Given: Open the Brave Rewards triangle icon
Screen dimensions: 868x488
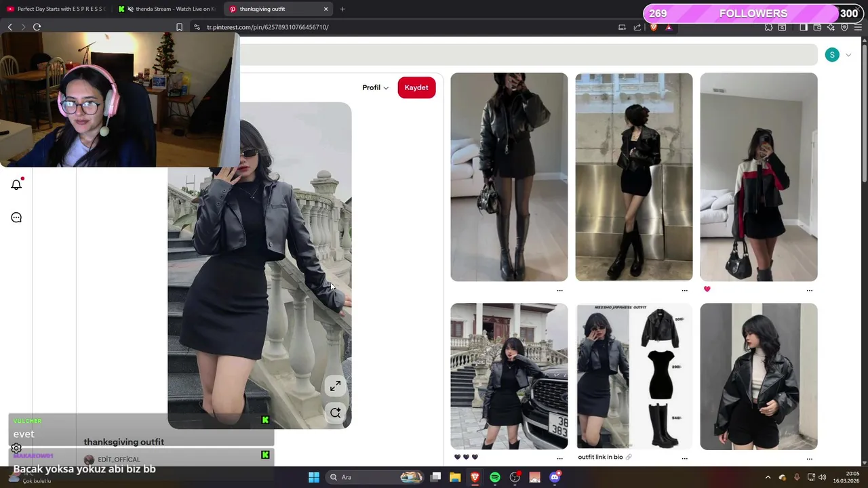Looking at the screenshot, I should click(x=669, y=27).
